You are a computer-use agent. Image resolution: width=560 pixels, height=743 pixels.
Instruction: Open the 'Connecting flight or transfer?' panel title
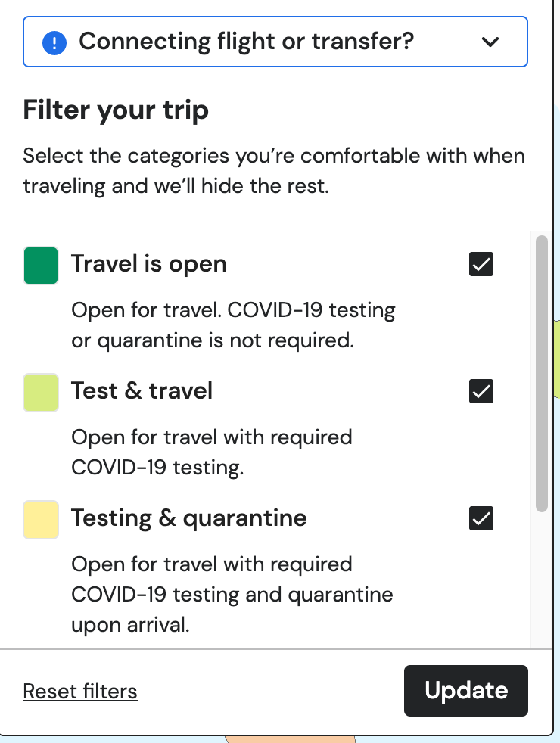click(x=246, y=42)
